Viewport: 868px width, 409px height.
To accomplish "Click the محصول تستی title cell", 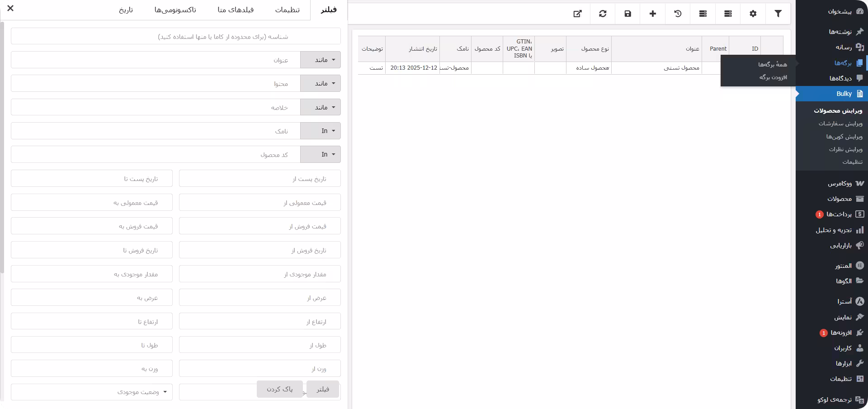I will tap(656, 68).
